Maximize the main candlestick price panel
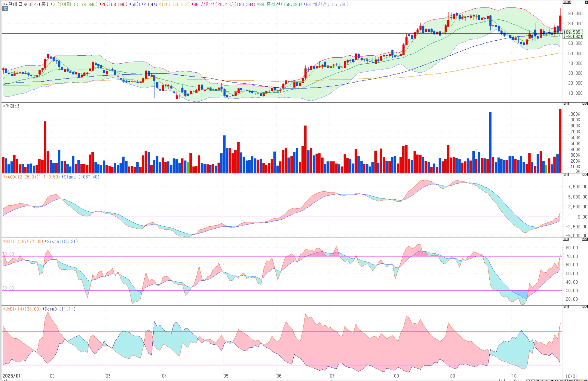588x381 pixels. [586, 2]
